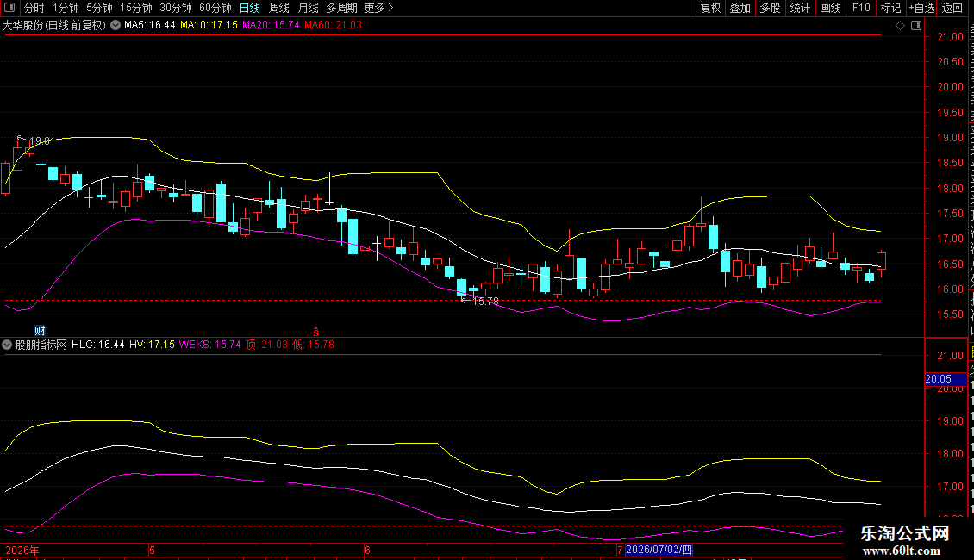Image resolution: width=974 pixels, height=560 pixels.
Task: Select the 5分钟 period
Action: point(99,8)
